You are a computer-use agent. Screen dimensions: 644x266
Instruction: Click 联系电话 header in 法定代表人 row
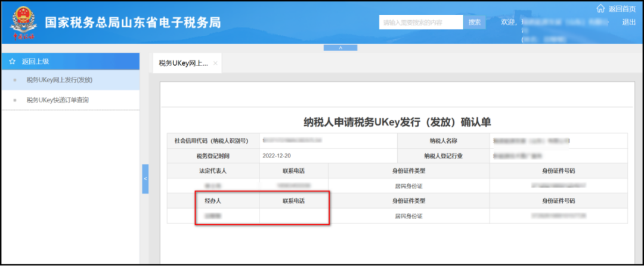tap(294, 171)
